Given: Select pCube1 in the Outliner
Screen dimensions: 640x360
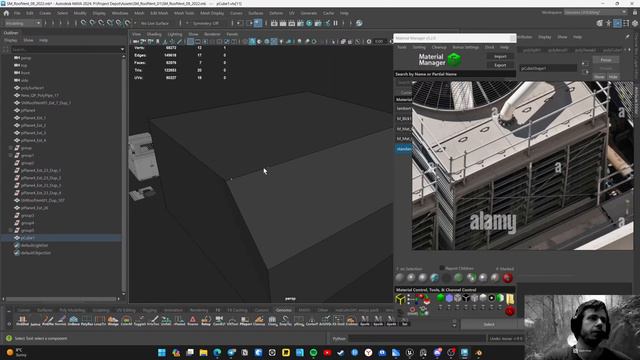Looking at the screenshot, I should (28, 238).
